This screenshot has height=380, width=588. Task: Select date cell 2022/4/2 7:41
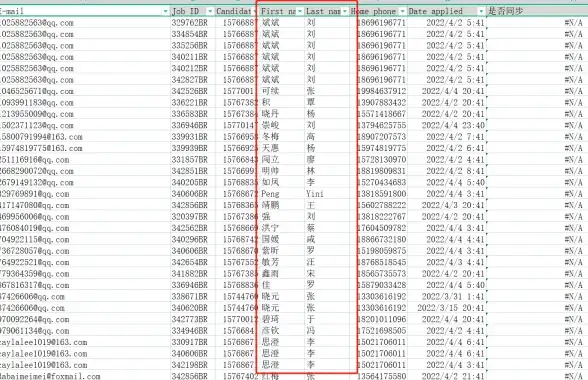[x=455, y=137]
